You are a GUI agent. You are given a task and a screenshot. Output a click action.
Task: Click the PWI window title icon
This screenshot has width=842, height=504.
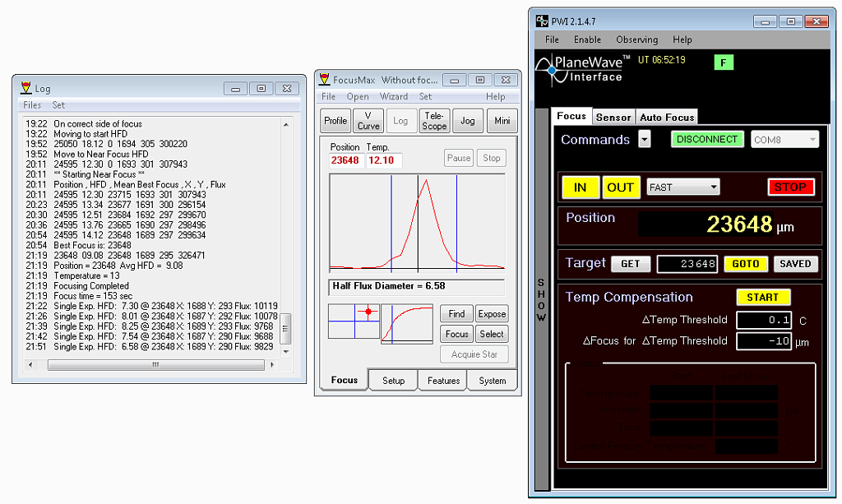[x=542, y=21]
